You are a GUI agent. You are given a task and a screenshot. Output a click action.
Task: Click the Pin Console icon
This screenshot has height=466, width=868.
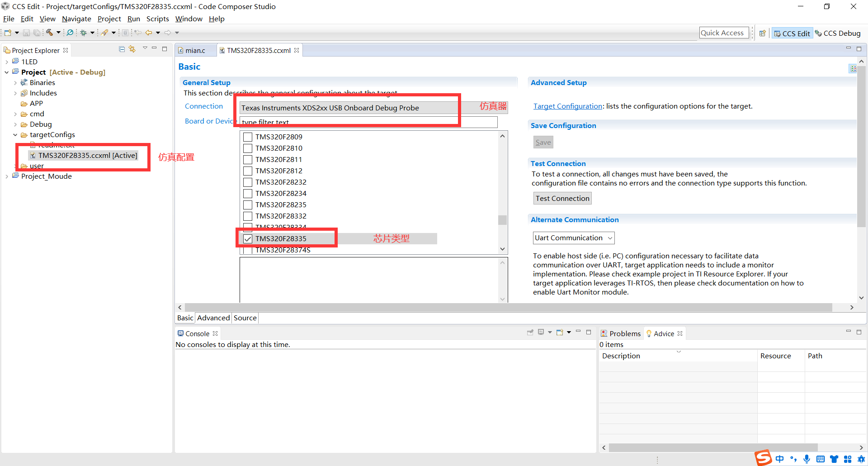530,332
